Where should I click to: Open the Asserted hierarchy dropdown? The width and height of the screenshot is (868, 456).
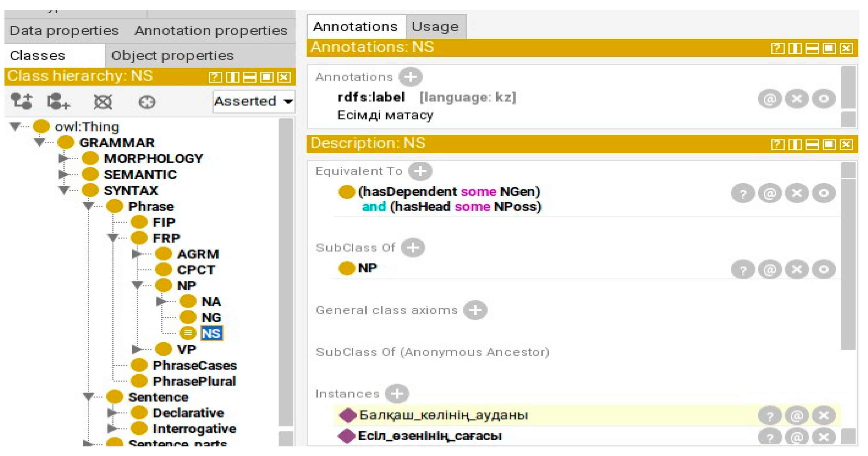(254, 101)
